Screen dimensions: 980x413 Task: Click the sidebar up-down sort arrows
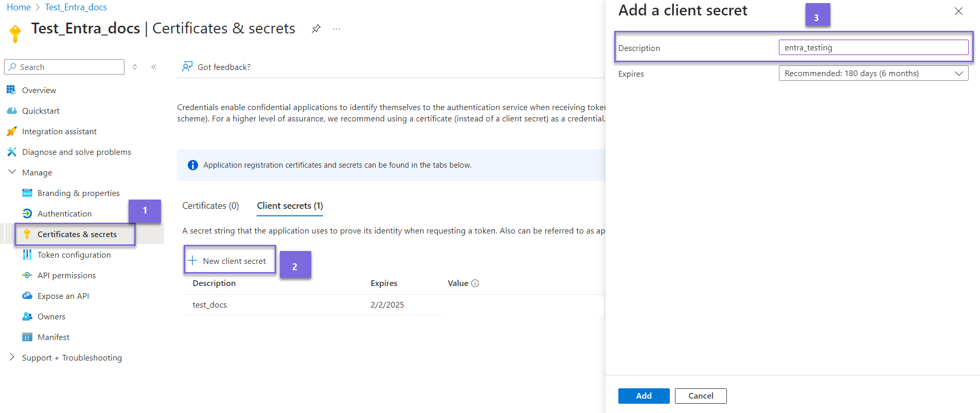135,67
